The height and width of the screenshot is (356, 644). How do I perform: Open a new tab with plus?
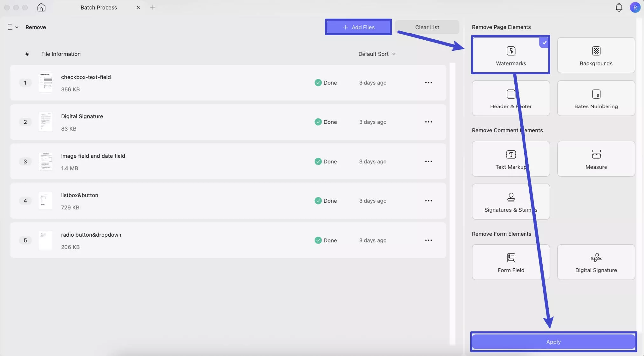(x=153, y=8)
